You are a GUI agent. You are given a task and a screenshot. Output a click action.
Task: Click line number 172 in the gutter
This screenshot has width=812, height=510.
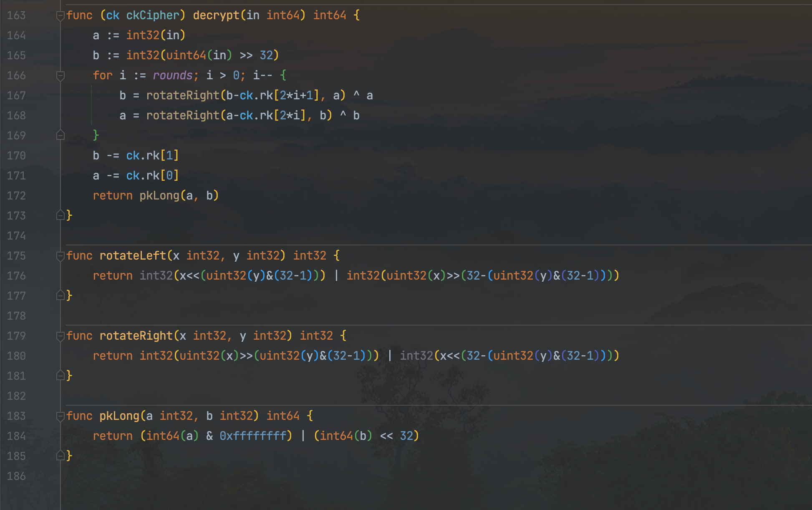tap(16, 196)
